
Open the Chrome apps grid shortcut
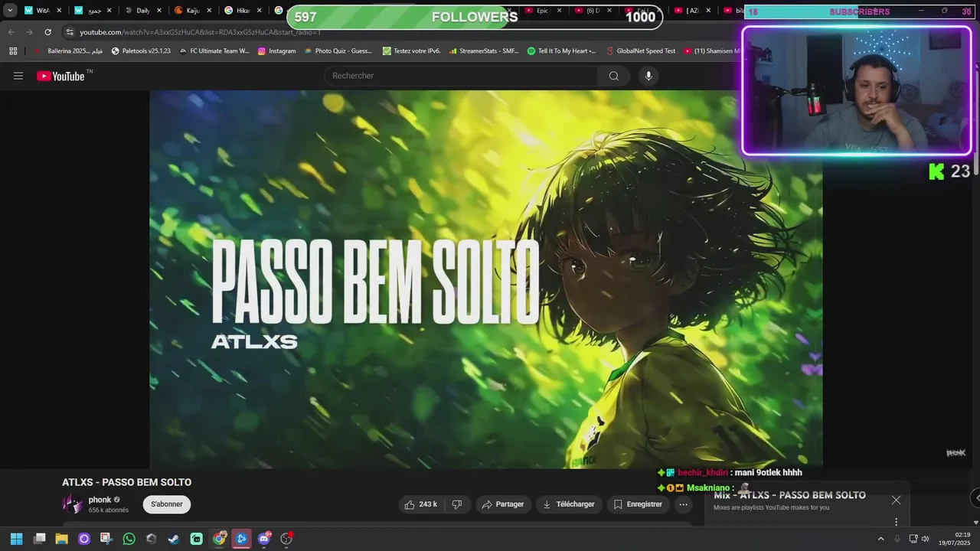click(x=13, y=51)
